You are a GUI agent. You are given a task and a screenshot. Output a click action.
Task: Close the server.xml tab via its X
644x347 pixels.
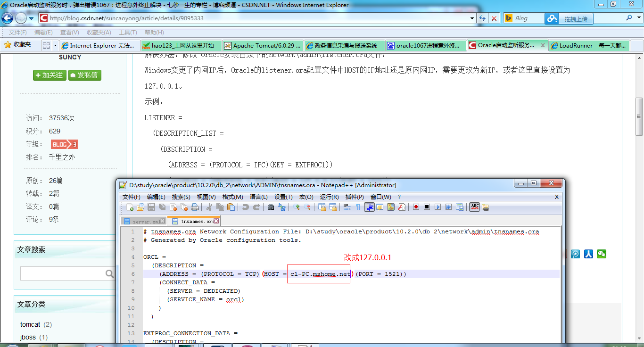coord(163,221)
